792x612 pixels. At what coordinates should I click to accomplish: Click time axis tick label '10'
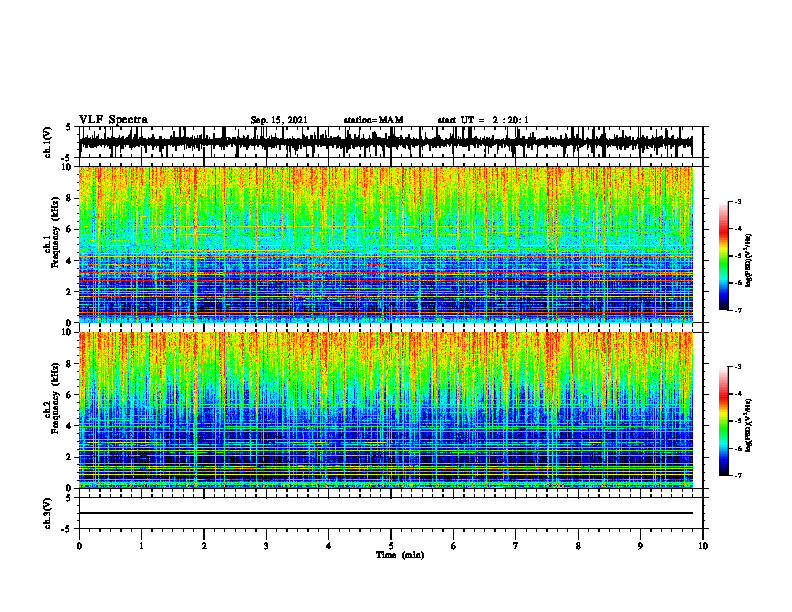(703, 546)
